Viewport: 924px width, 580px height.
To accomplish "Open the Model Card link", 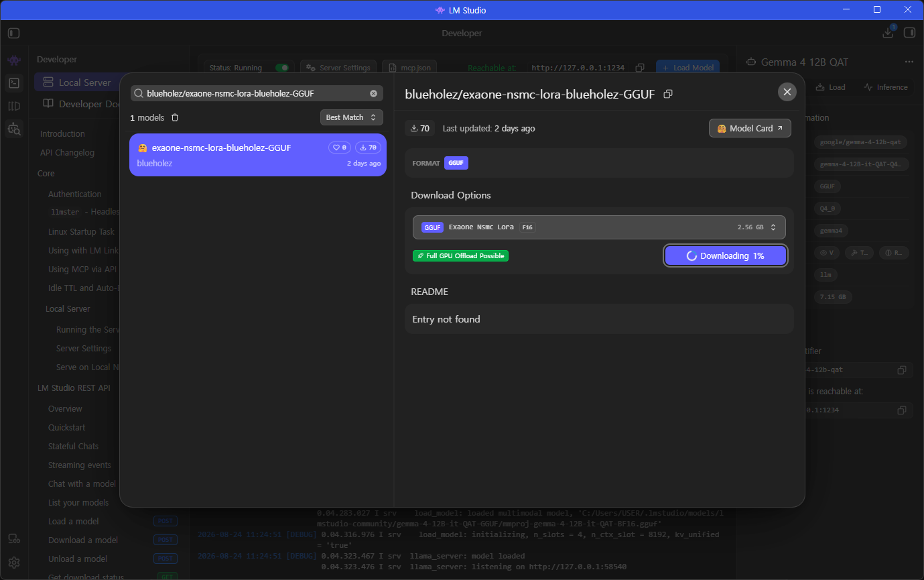I will click(x=750, y=128).
